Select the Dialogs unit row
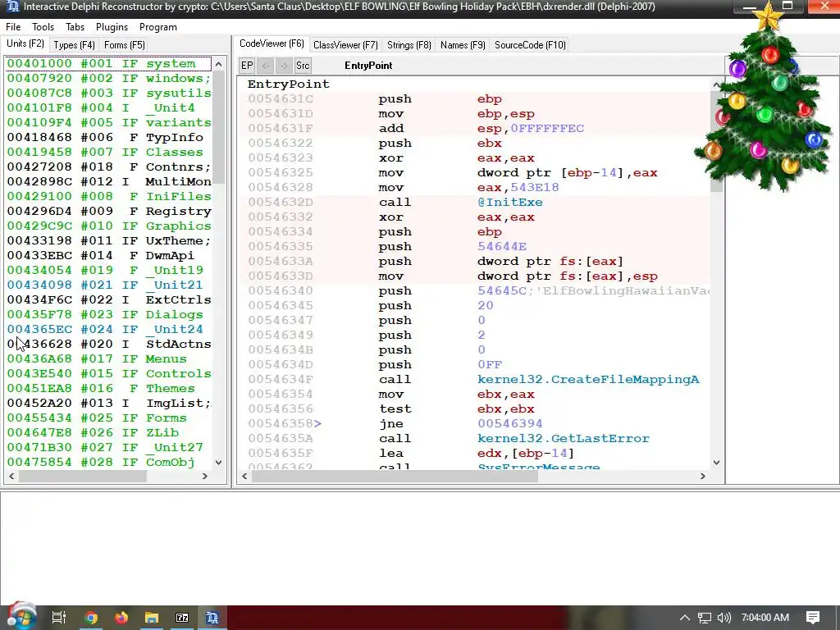The image size is (840, 630). pyautogui.click(x=108, y=314)
